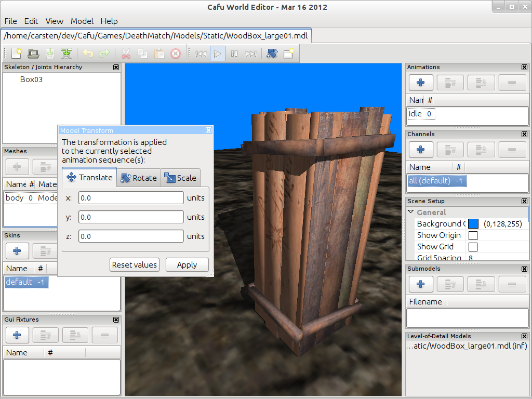Switch to the Rotate tab
This screenshot has width=532, height=399.
coord(139,178)
